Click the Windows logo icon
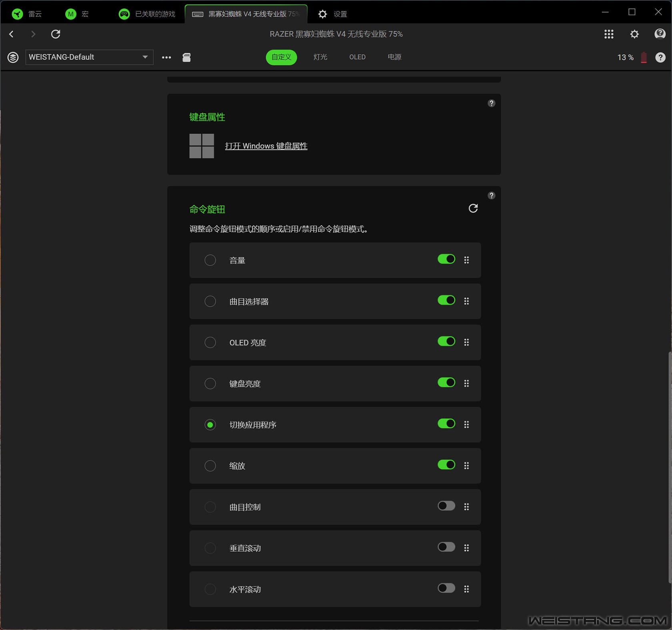 tap(202, 146)
